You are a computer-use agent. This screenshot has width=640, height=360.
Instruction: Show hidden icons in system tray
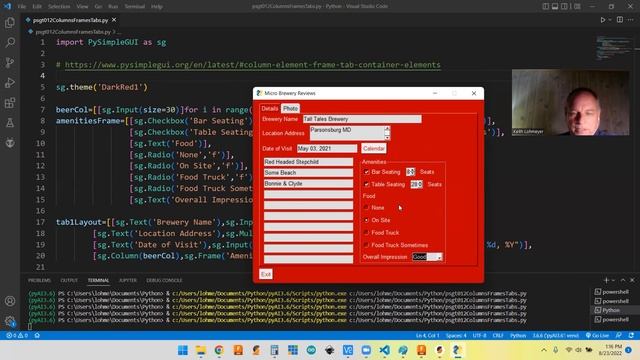[544, 350]
